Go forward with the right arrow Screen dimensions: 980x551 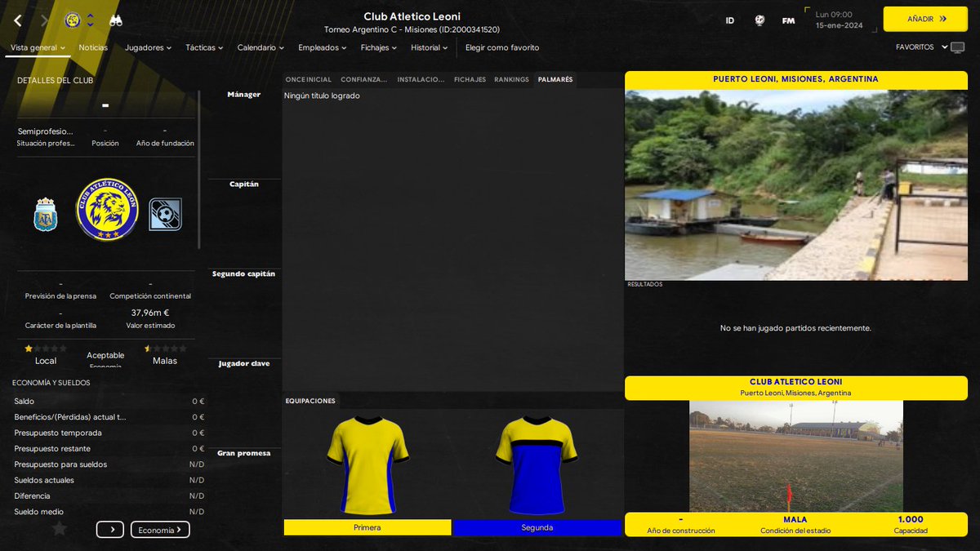point(44,20)
